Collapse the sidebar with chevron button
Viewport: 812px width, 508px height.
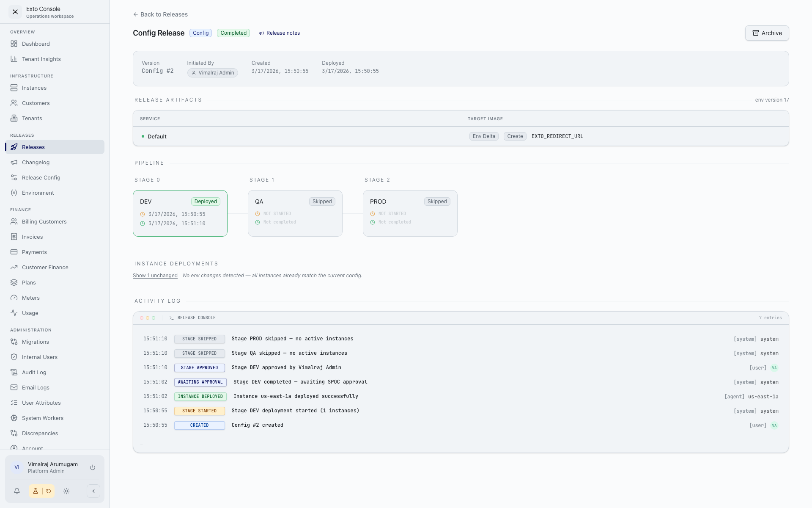93,491
